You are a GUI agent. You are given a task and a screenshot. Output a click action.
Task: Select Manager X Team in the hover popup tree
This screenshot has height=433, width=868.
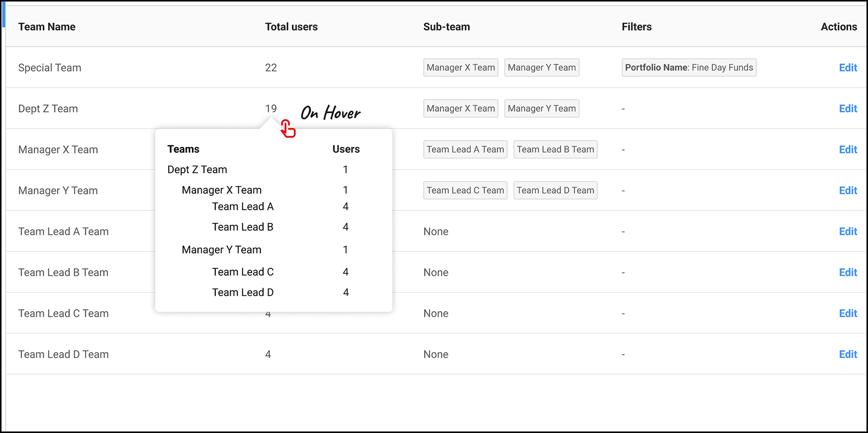[x=222, y=190]
